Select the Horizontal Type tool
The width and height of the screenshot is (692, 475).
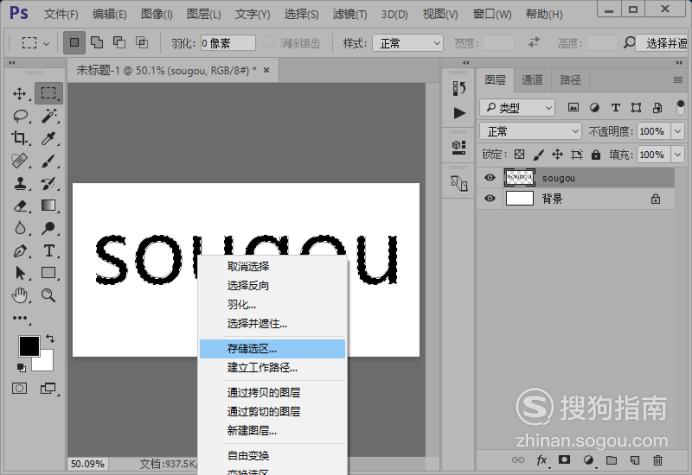pyautogui.click(x=49, y=251)
